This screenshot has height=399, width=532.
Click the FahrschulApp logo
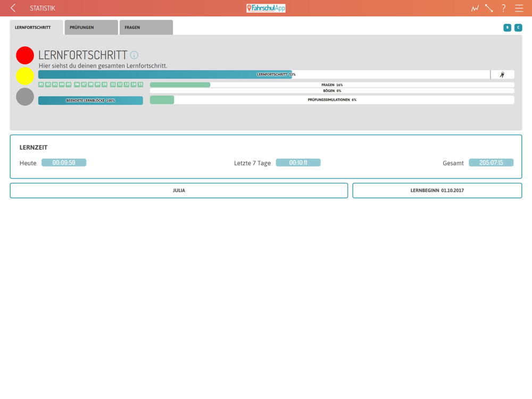point(266,8)
